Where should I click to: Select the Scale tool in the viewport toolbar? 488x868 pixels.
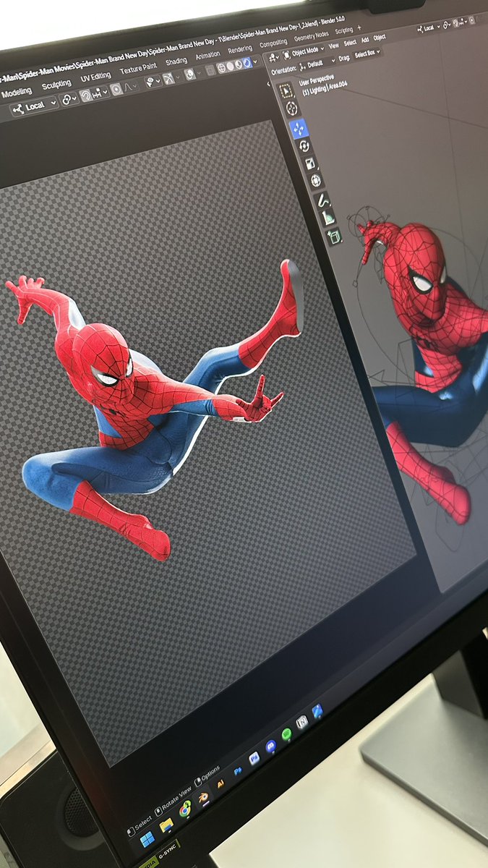pyautogui.click(x=310, y=163)
